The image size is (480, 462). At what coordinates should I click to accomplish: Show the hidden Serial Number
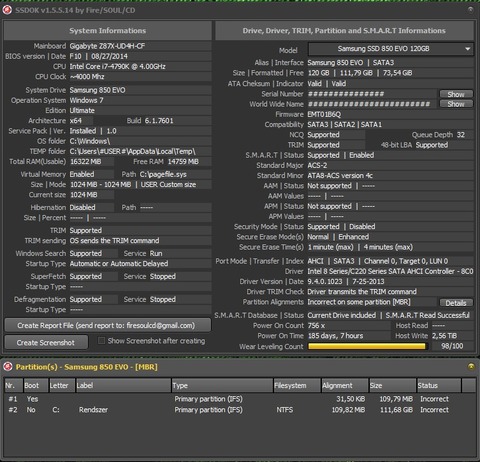coord(456,94)
